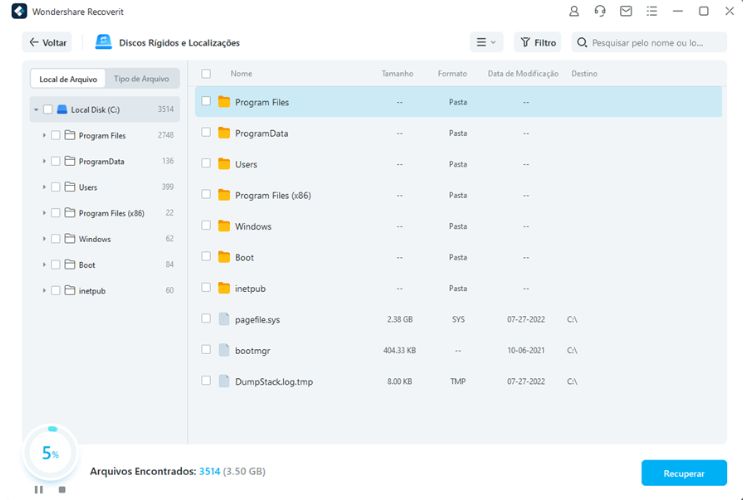This screenshot has width=750, height=500.
Task: Sort by Nome column header
Action: pos(241,74)
